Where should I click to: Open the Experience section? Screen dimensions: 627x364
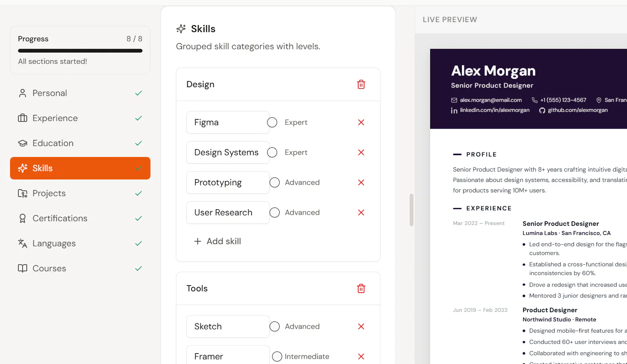tap(80, 118)
